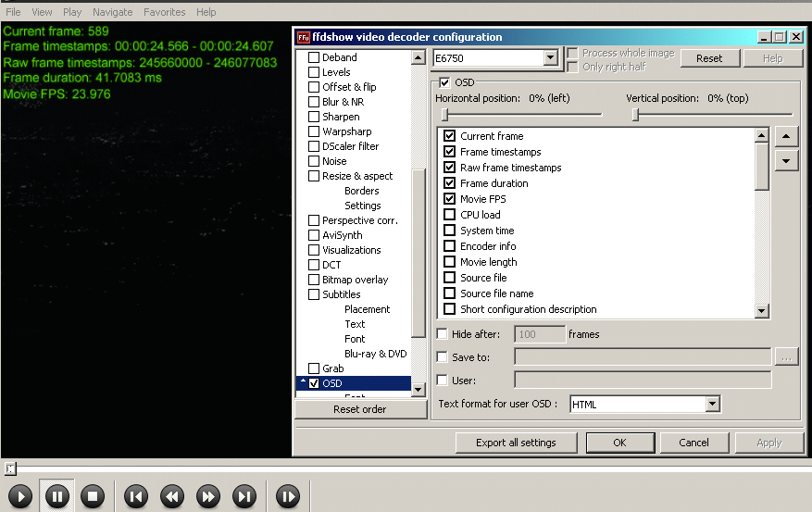Open the File menu
Screen dimensions: 812x512
coord(13,12)
